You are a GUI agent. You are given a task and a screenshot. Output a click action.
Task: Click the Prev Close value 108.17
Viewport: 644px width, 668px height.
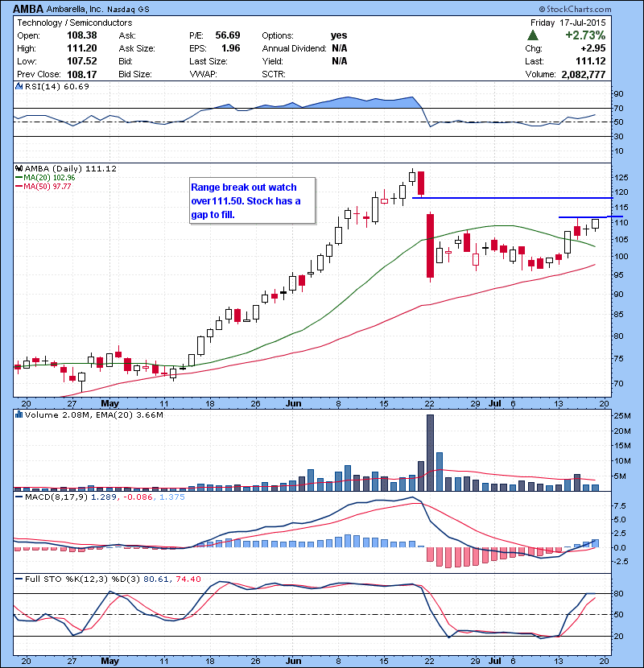[x=82, y=74]
